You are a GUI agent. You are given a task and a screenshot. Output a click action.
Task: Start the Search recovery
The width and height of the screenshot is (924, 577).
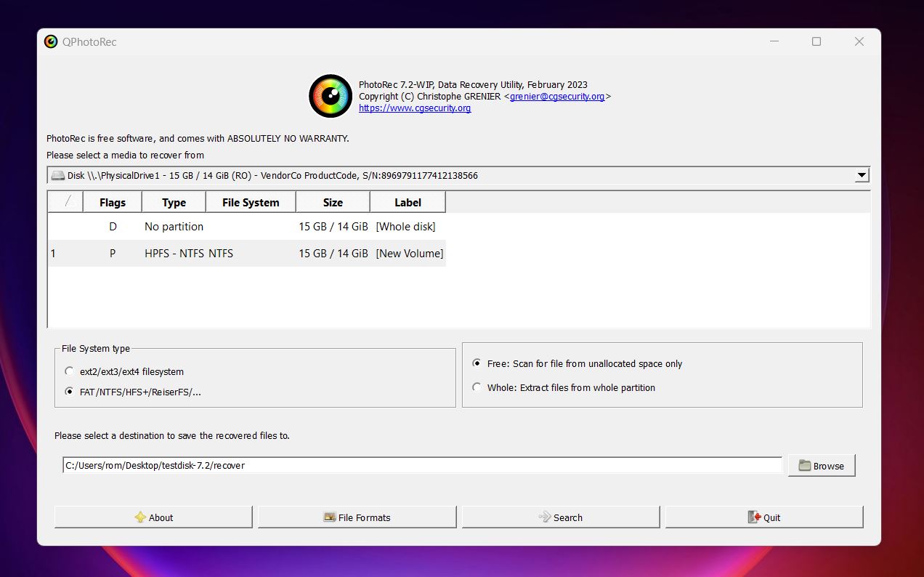click(561, 517)
